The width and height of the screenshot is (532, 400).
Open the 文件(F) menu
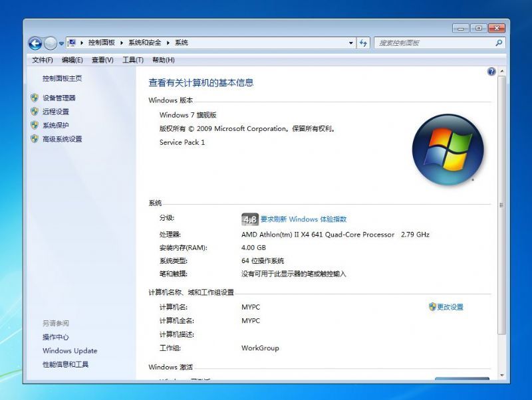(x=43, y=60)
